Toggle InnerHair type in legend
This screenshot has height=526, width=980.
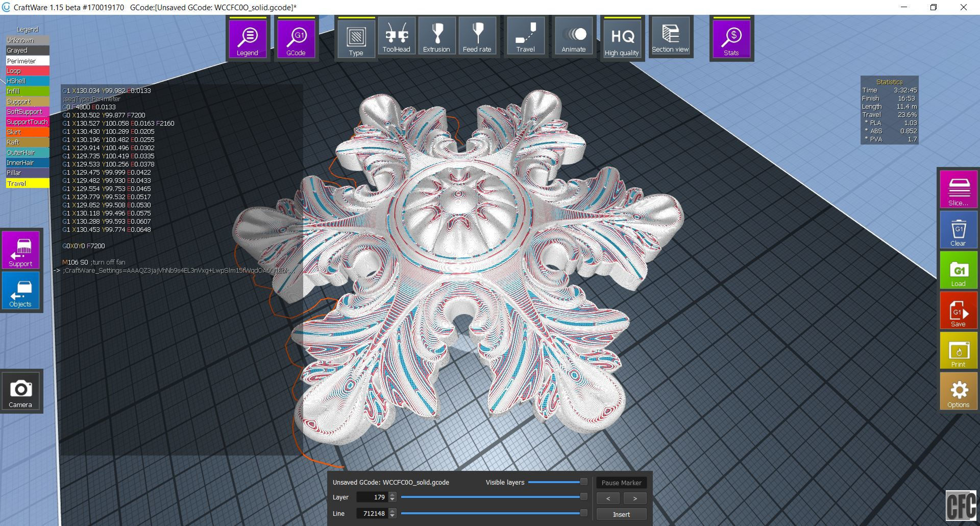click(28, 163)
